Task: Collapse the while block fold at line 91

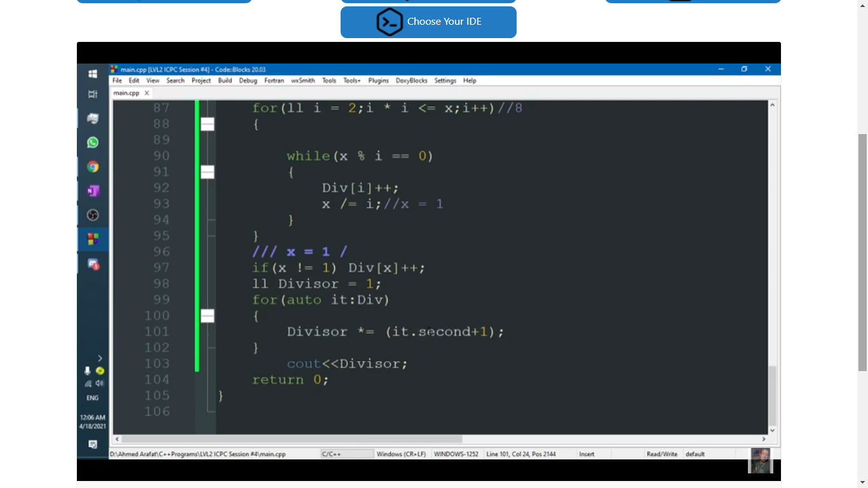Action: click(207, 172)
